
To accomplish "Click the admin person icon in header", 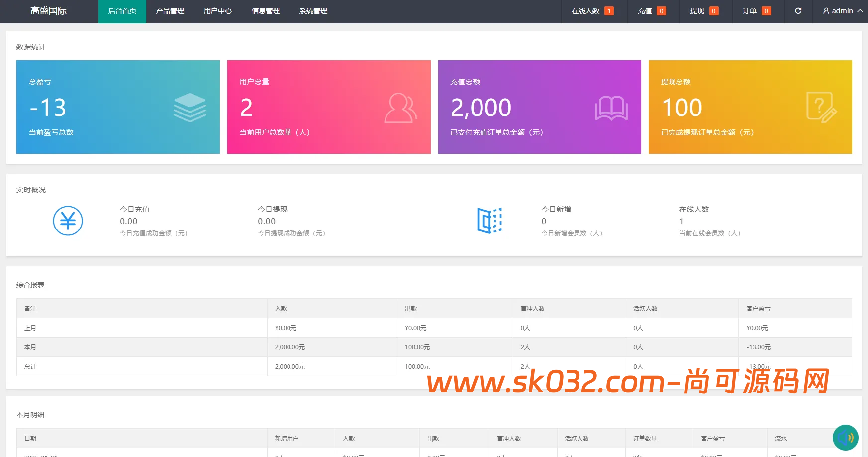I will point(826,10).
